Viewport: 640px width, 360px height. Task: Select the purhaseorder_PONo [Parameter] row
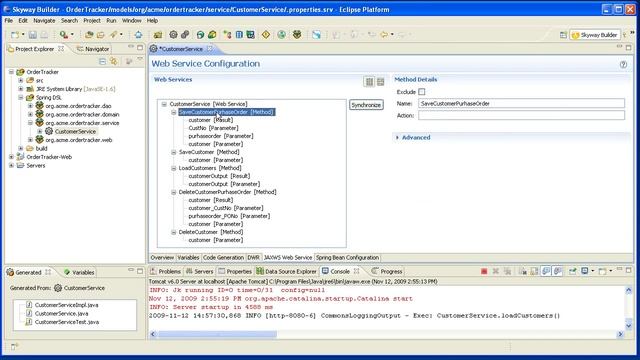point(229,216)
